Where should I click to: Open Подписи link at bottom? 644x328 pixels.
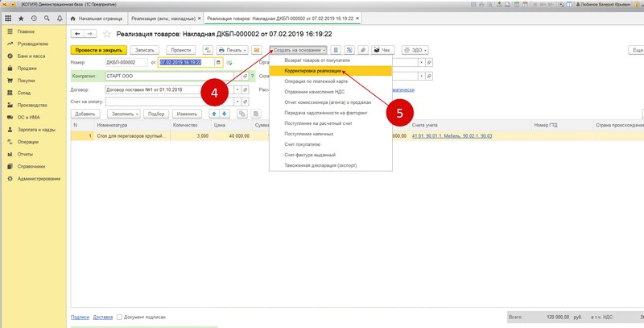point(80,318)
